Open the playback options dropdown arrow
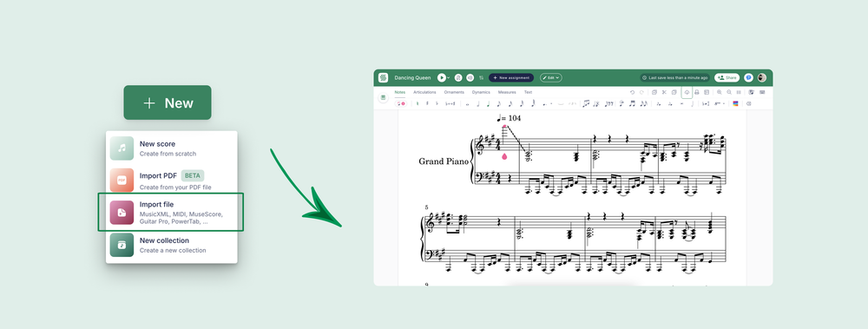 pos(449,78)
